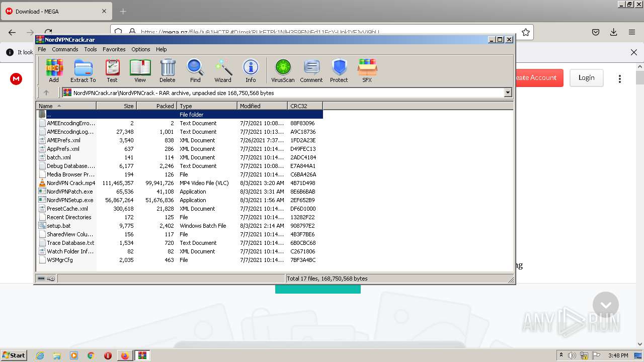The image size is (644, 362).
Task: Open the Tools menu
Action: click(91, 49)
